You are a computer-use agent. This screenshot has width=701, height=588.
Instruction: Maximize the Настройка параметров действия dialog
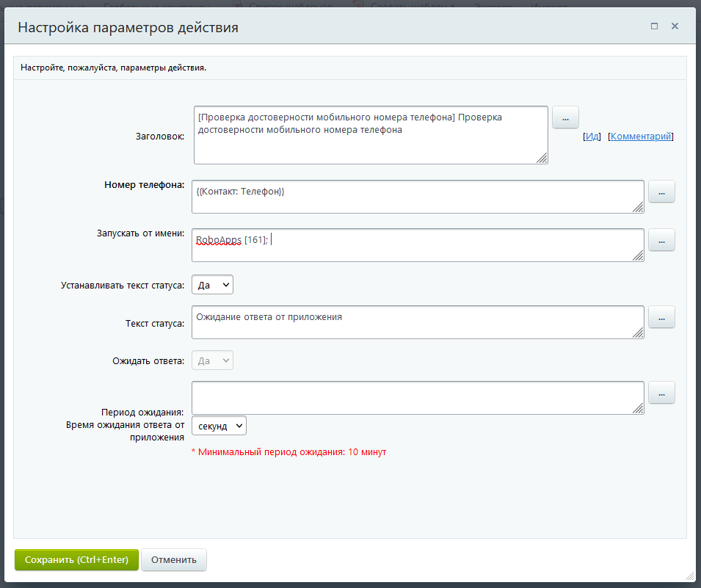point(654,26)
